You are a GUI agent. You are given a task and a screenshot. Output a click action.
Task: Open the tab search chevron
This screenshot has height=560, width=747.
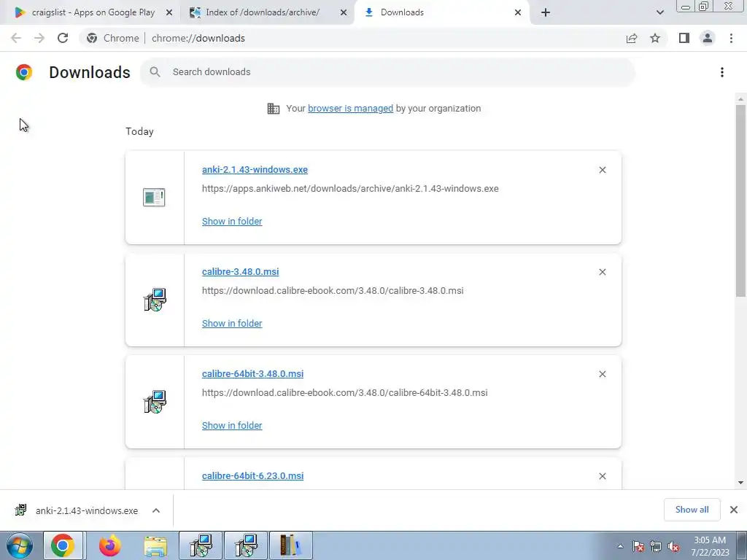[x=659, y=13]
